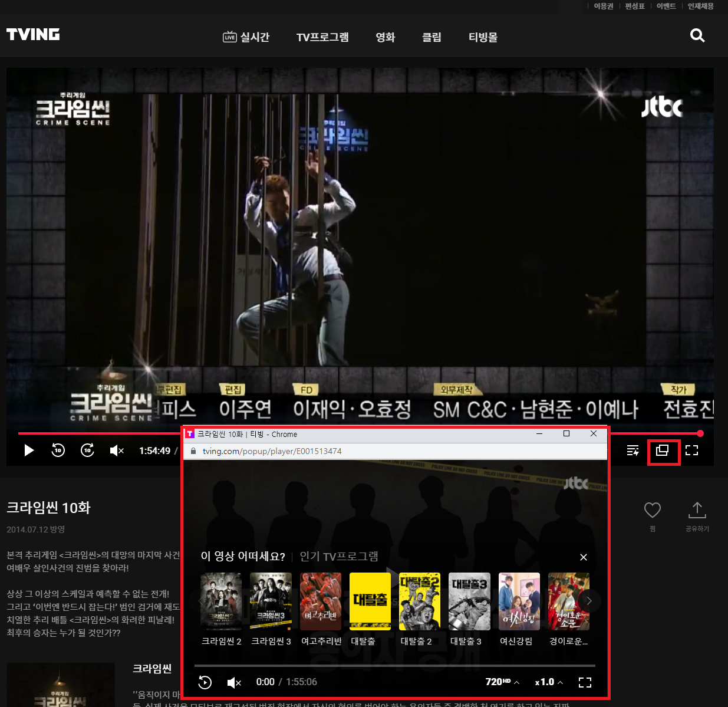Switch to 인기 TV프로그램 tab in popup

pyautogui.click(x=339, y=557)
